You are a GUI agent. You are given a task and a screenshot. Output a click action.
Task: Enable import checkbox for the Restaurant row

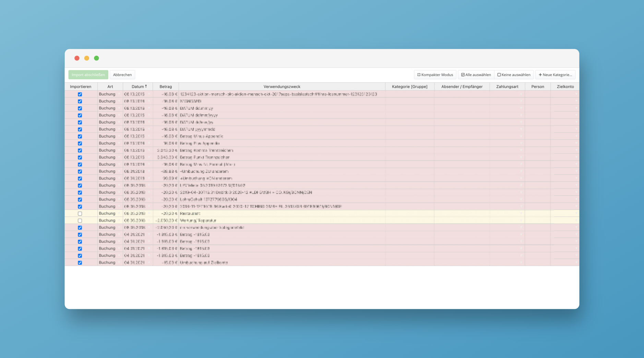click(80, 214)
